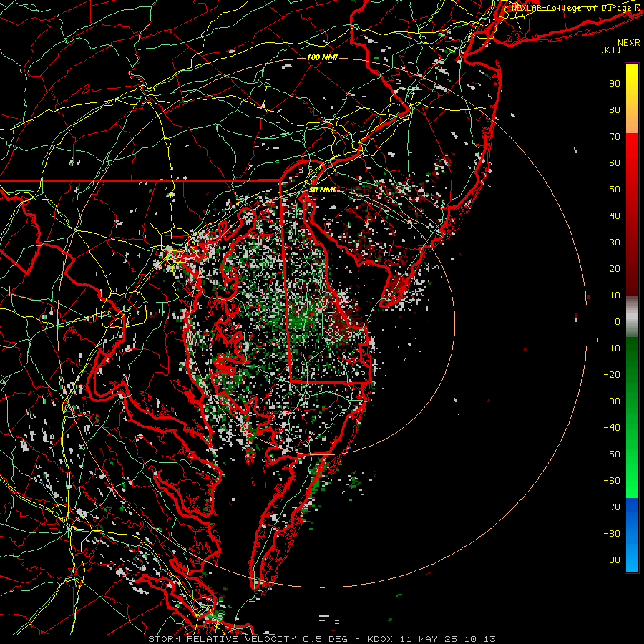Click the positive 20 kt scale label
The image size is (644, 644).
[x=615, y=268]
